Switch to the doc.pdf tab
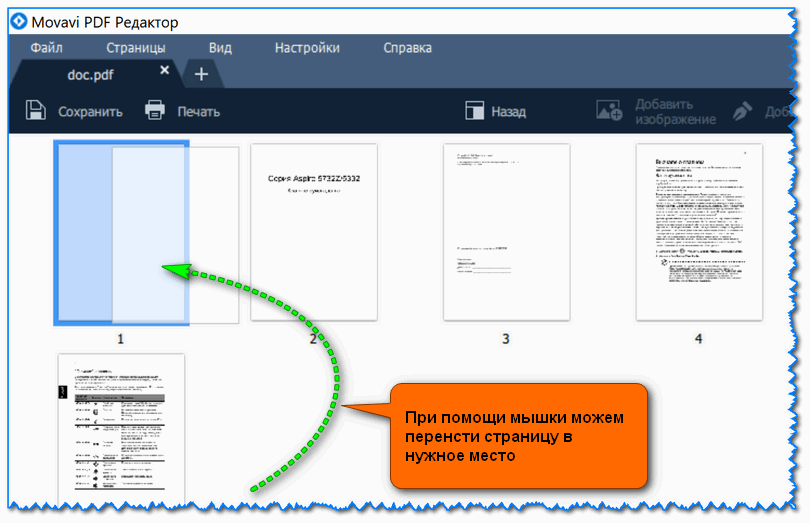 click(92, 74)
